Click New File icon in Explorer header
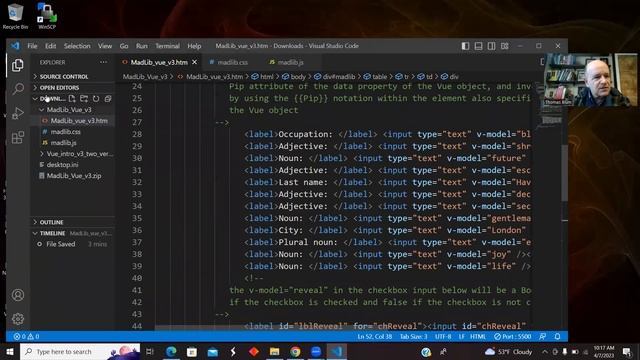 [72, 98]
